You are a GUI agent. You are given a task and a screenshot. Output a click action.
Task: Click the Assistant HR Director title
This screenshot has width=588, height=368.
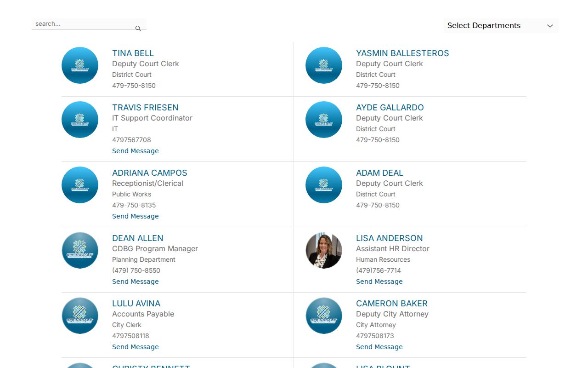pyautogui.click(x=393, y=249)
